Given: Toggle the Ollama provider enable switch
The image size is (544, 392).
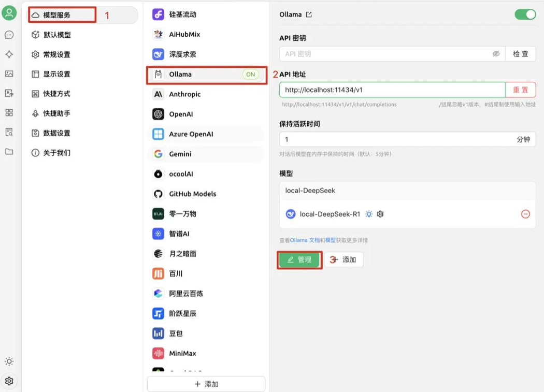Looking at the screenshot, I should click(x=525, y=14).
